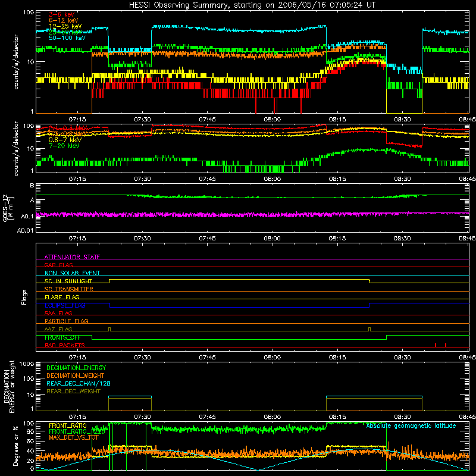Select the cyan 50-100 keV legend label
476x476 pixels.
click(x=67, y=38)
